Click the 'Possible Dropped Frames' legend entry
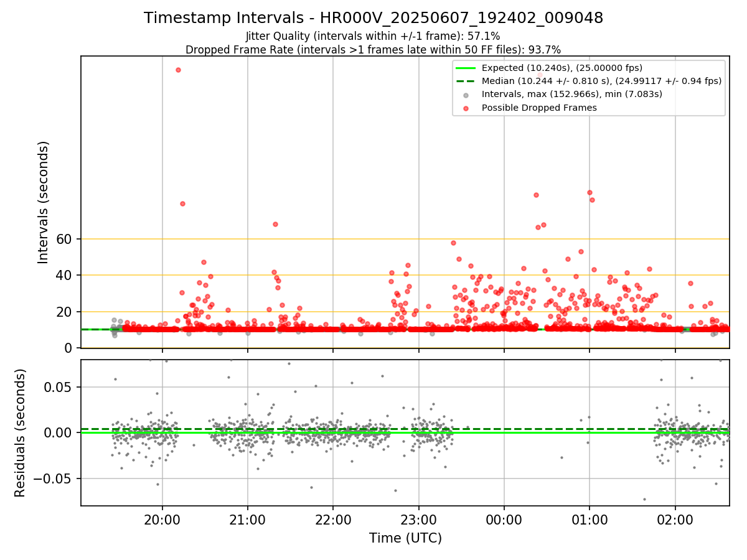Viewport: 747px width, 560px height. tap(539, 108)
